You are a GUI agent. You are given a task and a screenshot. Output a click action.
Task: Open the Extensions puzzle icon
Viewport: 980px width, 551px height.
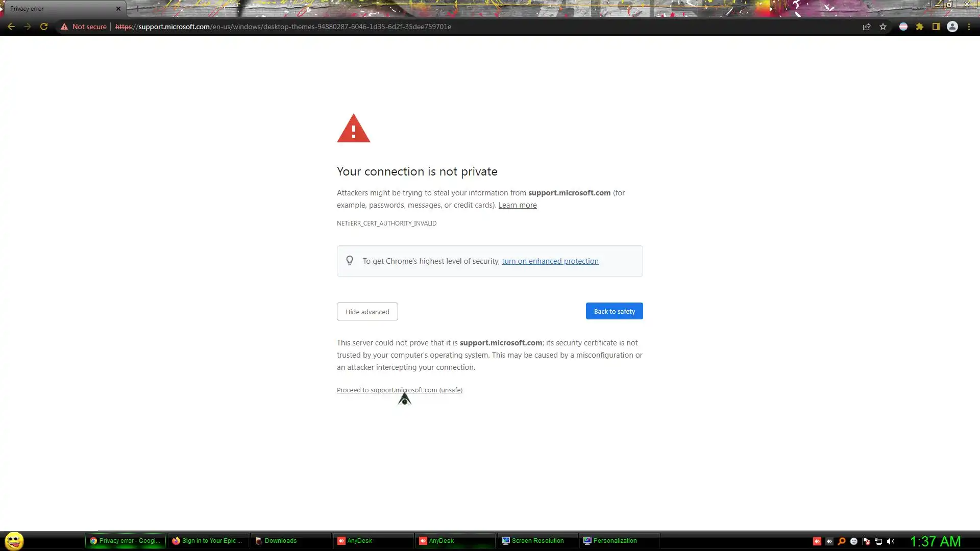point(920,27)
